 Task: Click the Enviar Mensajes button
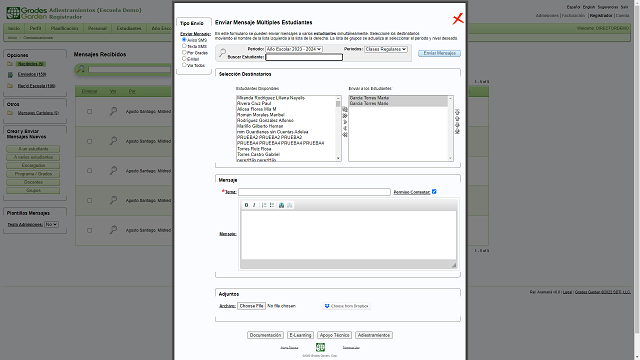[440, 53]
